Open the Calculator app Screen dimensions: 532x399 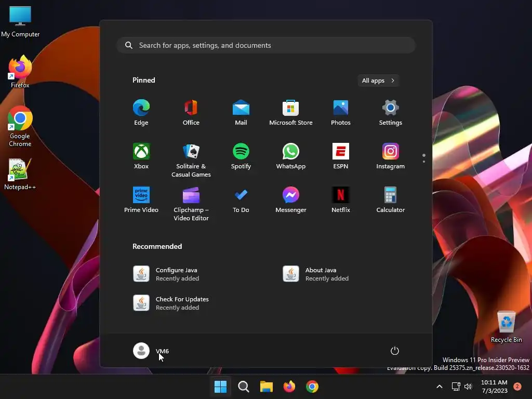point(391,200)
